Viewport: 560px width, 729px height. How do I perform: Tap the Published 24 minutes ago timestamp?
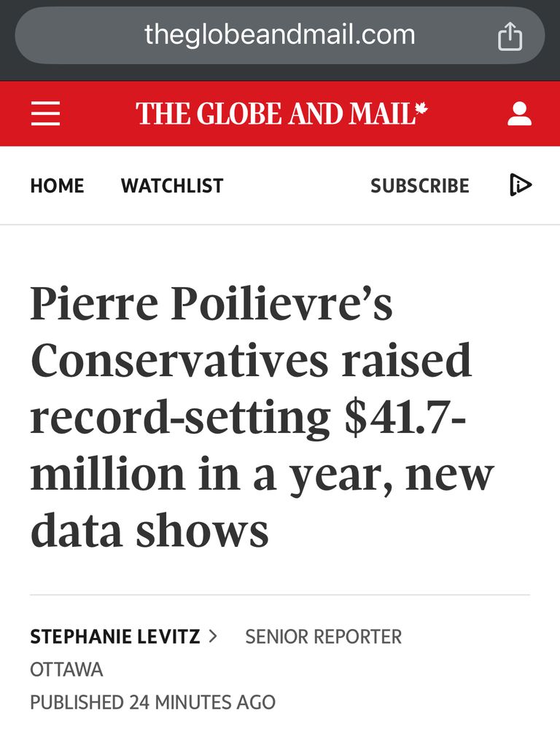pos(153,702)
